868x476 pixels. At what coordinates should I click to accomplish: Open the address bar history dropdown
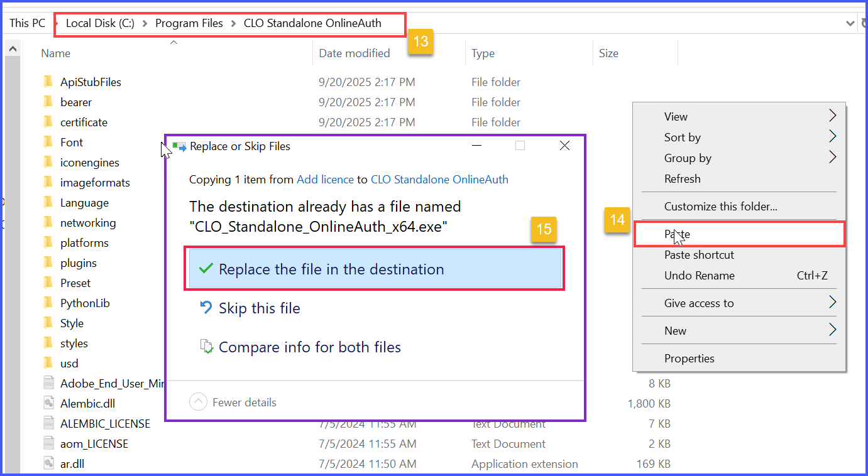849,23
